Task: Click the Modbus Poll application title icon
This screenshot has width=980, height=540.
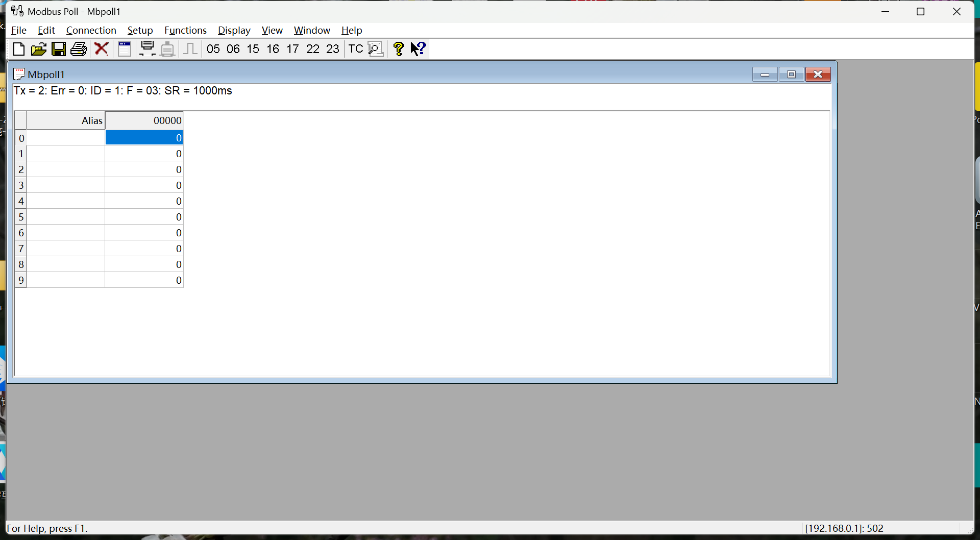Action: (x=17, y=11)
